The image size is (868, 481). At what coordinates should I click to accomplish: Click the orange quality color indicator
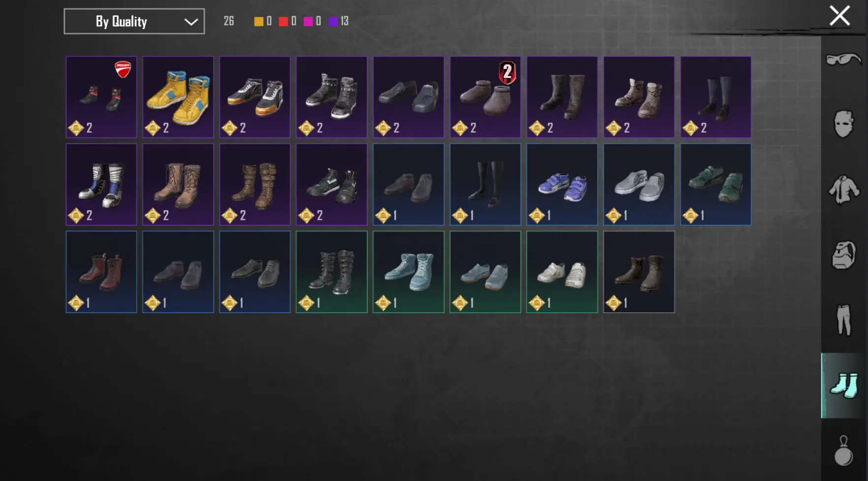[258, 21]
